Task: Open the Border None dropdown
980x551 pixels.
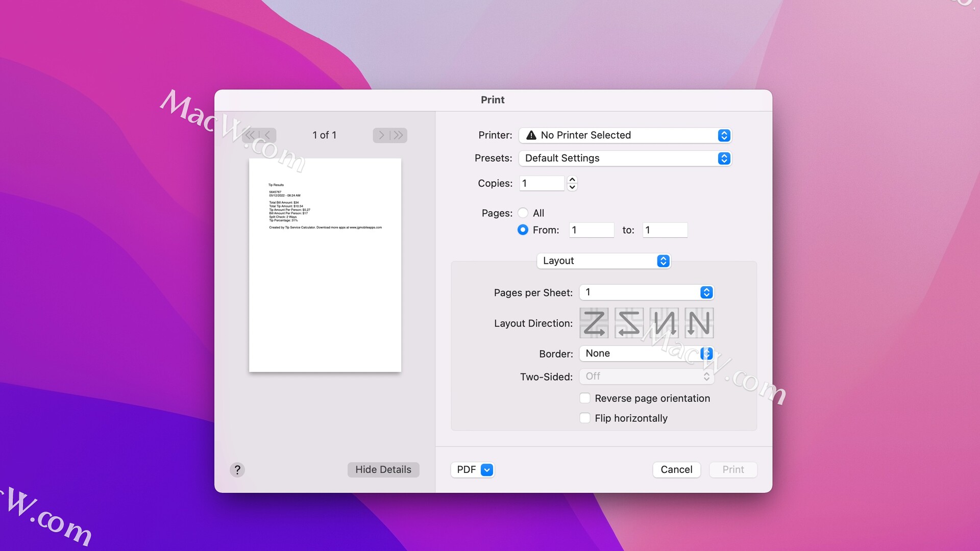Action: click(646, 354)
